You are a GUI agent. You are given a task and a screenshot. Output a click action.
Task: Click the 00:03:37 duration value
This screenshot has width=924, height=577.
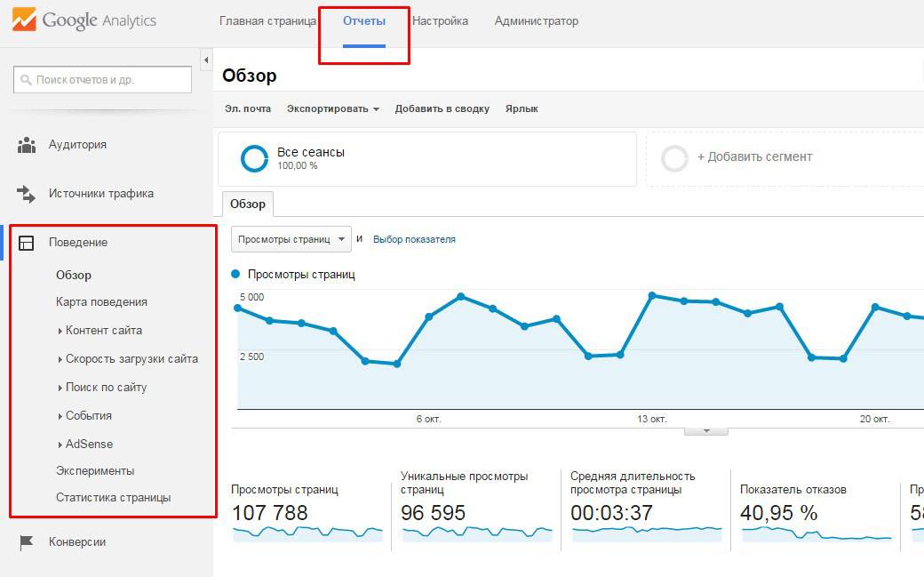click(611, 513)
